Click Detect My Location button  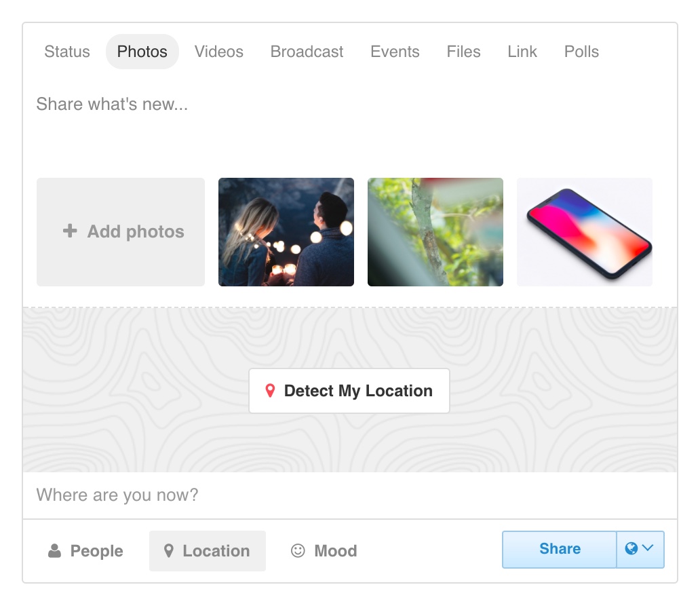349,391
